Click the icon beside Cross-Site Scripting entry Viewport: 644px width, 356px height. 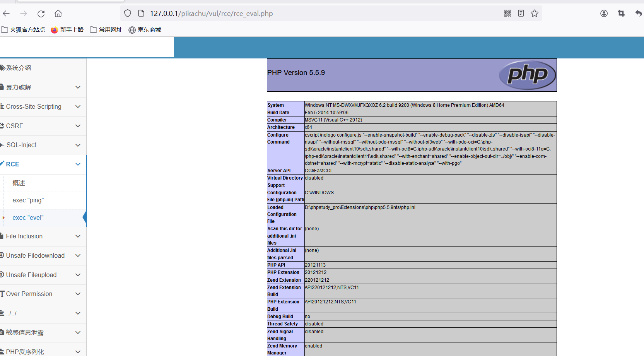2,106
